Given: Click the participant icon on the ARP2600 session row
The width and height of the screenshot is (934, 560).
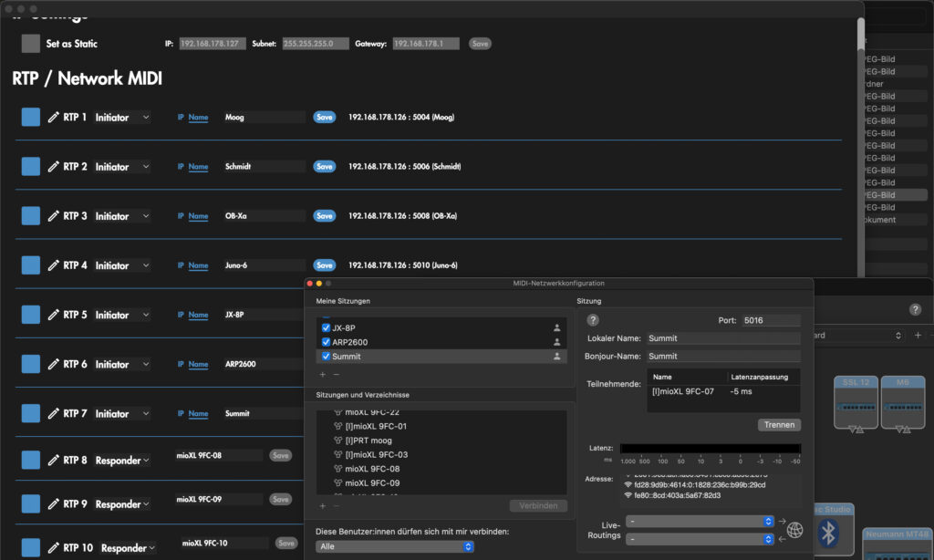Looking at the screenshot, I should click(x=557, y=342).
